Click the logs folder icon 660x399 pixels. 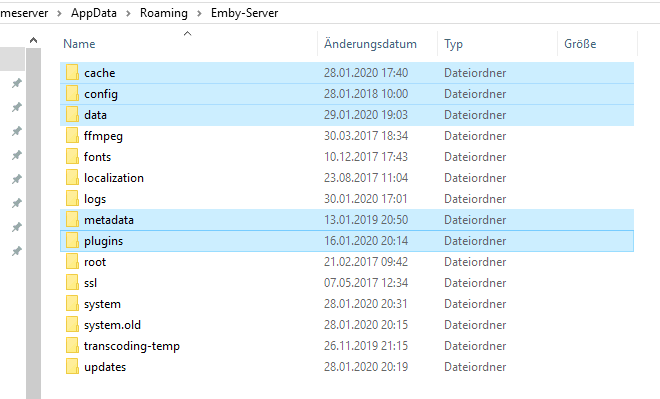[x=72, y=199]
